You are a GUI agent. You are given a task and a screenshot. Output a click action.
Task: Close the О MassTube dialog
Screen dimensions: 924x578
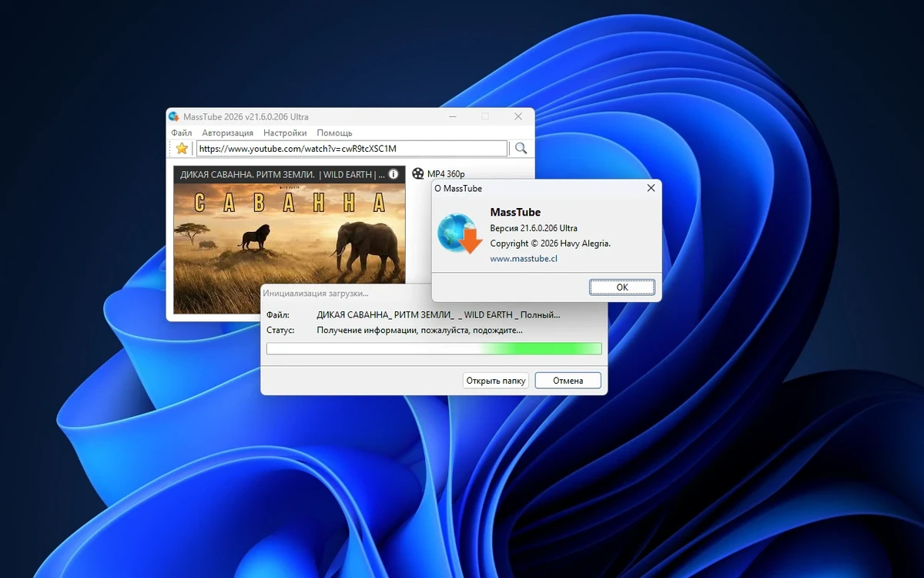pyautogui.click(x=651, y=188)
